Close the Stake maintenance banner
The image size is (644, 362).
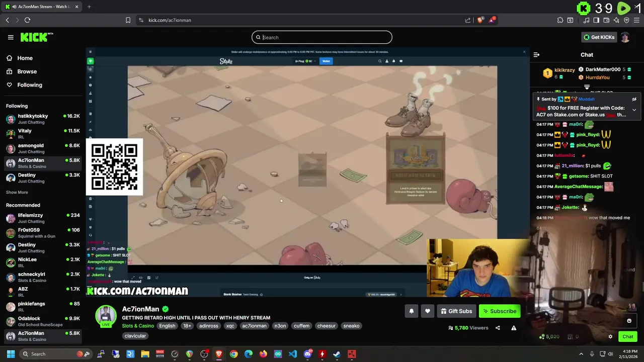[524, 52]
